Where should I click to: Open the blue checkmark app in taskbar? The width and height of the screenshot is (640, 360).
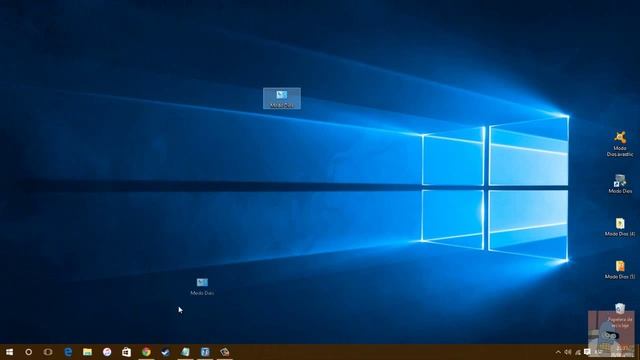pyautogui.click(x=165, y=352)
